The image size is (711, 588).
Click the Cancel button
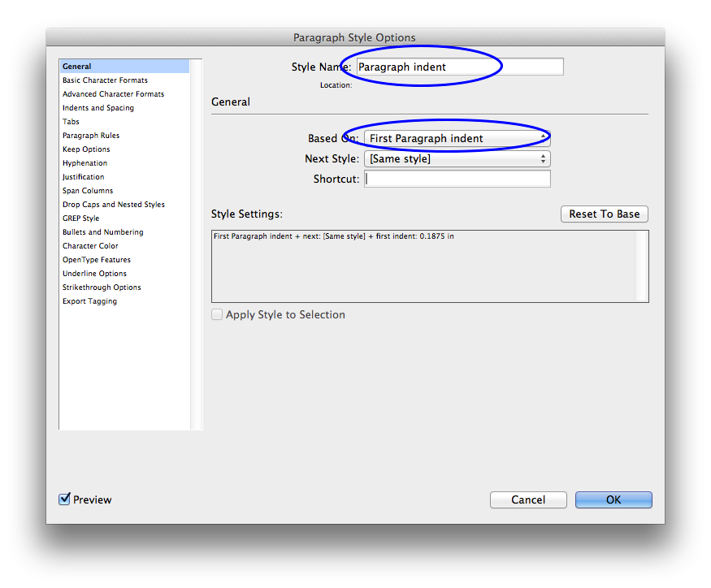[x=528, y=499]
